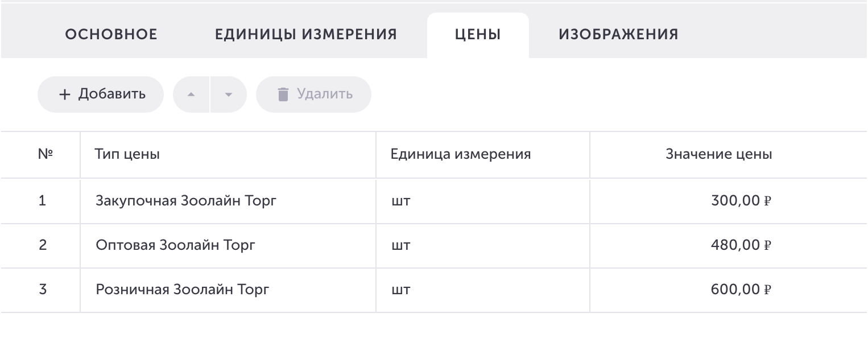Viewport: 868px width, 346px height.
Task: Click the Значение цены column header
Action: pyautogui.click(x=719, y=154)
